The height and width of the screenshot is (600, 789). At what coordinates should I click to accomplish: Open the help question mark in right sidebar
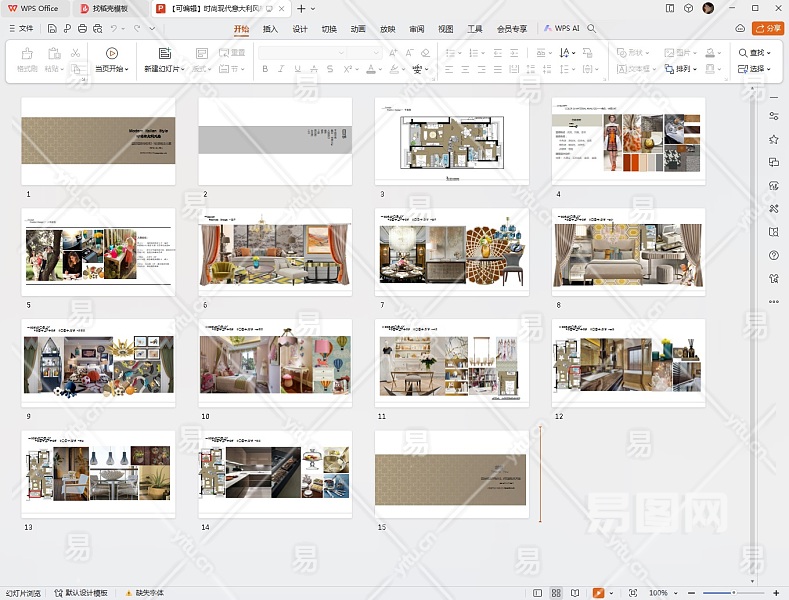(x=773, y=255)
